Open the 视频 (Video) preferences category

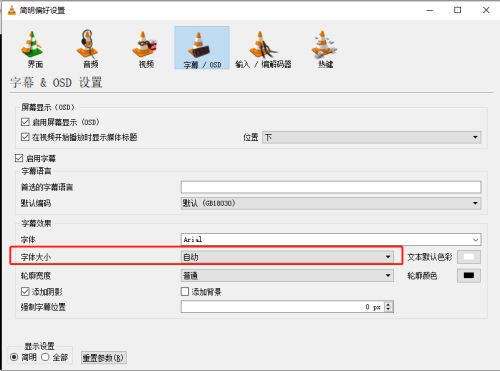pos(145,49)
